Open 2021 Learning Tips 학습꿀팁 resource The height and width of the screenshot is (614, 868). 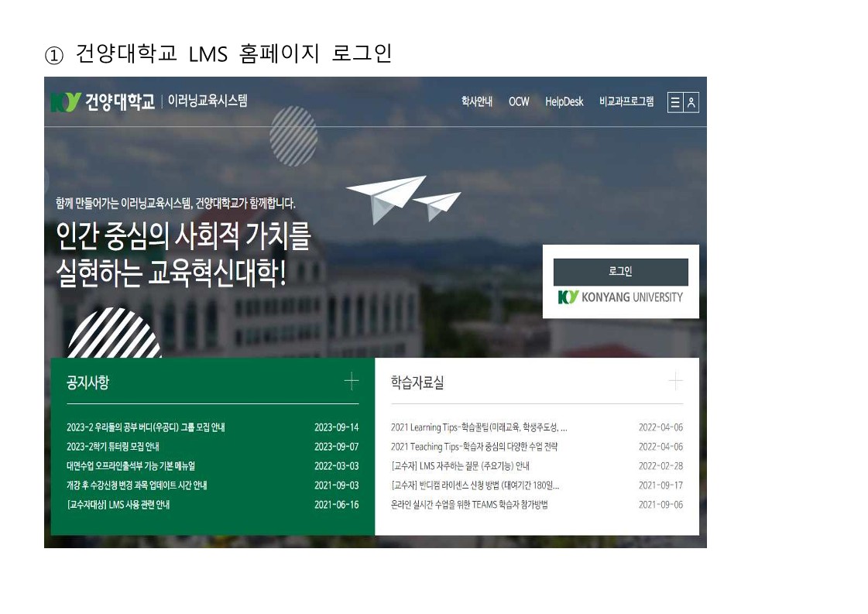[479, 427]
